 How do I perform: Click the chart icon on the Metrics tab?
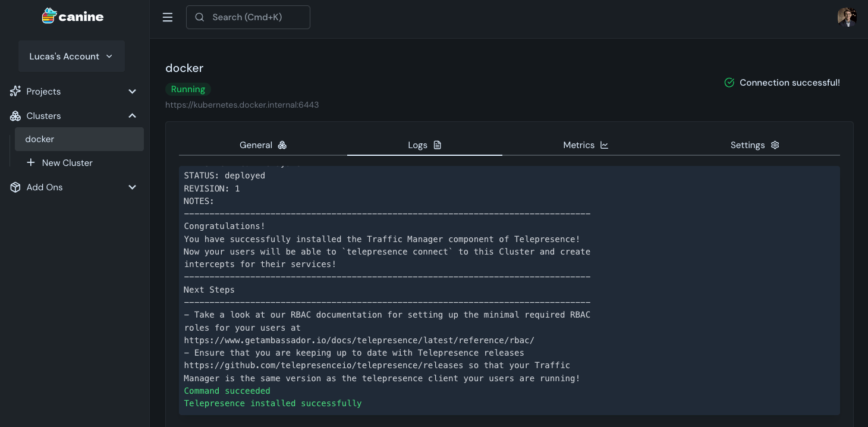(604, 145)
